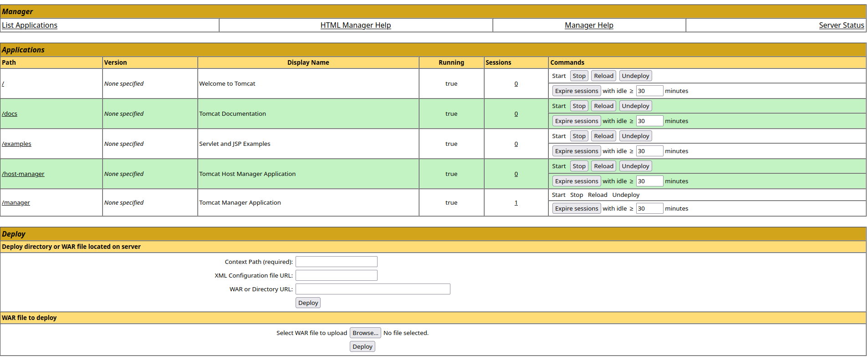Click idle minutes field for root / app
This screenshot has height=361, width=868.
pyautogui.click(x=649, y=91)
